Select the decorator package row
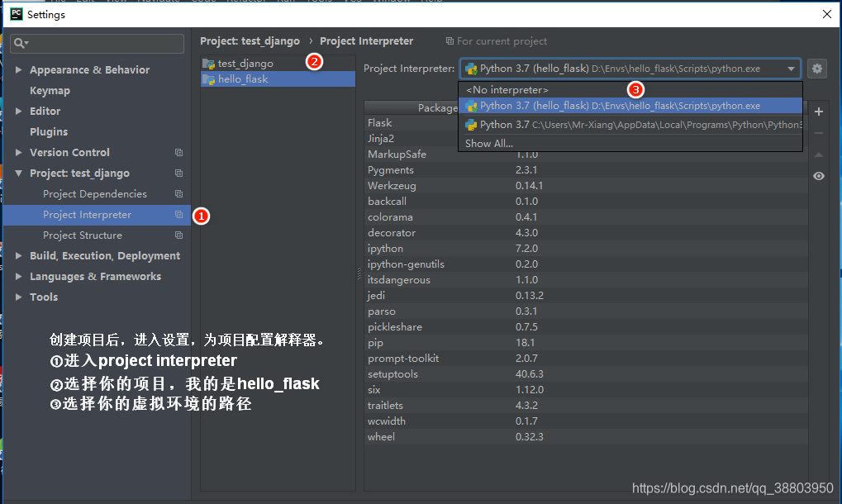842x504 pixels. point(586,233)
